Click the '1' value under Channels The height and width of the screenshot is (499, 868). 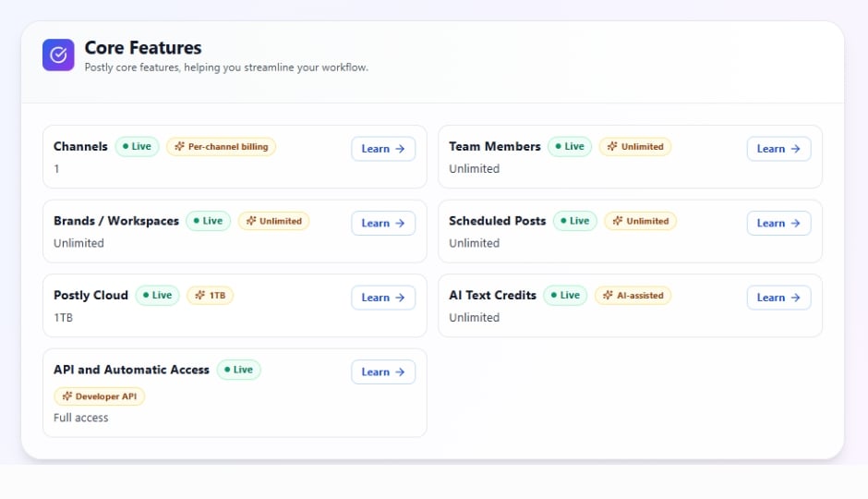pos(56,169)
